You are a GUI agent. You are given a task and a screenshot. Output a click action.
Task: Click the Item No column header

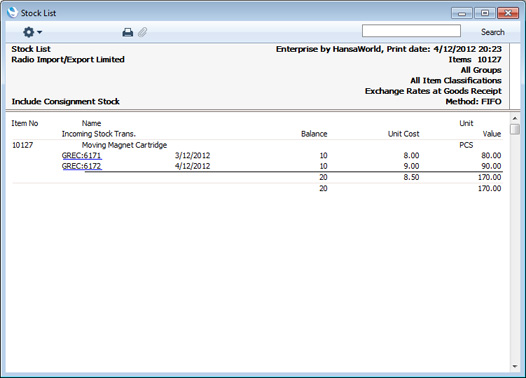pyautogui.click(x=25, y=123)
